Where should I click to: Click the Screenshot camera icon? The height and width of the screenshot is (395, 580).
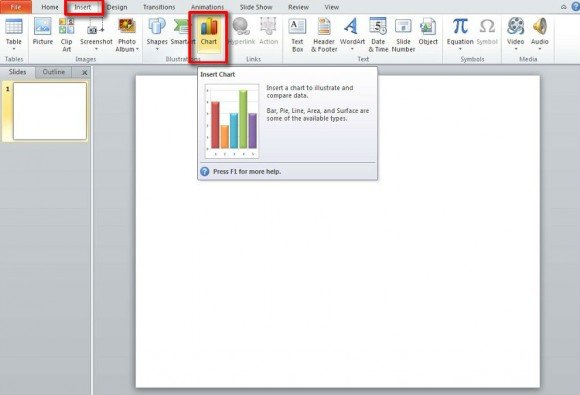coord(96,27)
